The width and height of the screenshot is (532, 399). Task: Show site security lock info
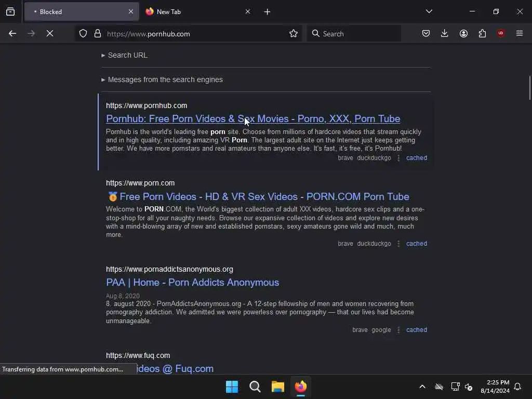pyautogui.click(x=98, y=33)
